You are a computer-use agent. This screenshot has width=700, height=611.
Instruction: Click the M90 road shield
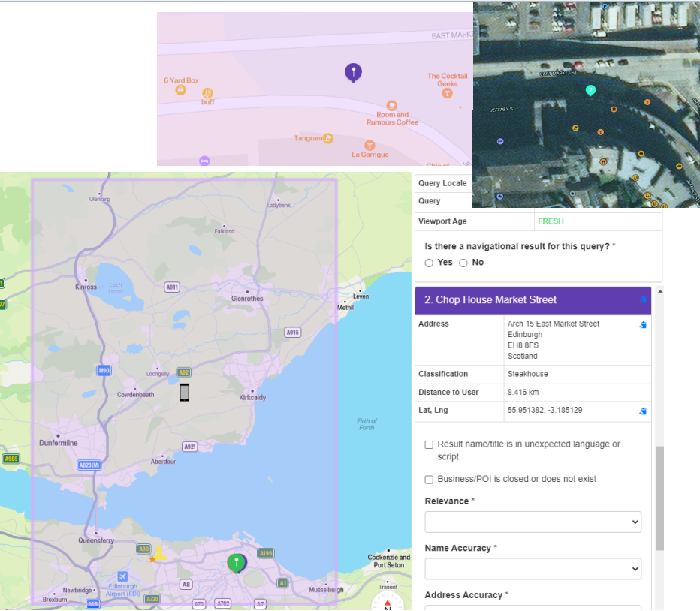pos(104,371)
